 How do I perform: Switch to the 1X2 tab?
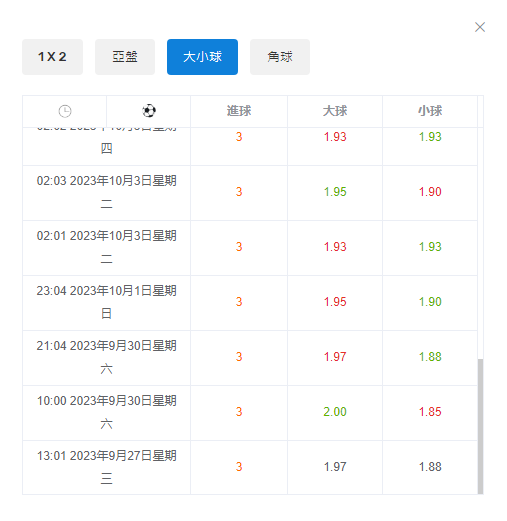click(52, 57)
